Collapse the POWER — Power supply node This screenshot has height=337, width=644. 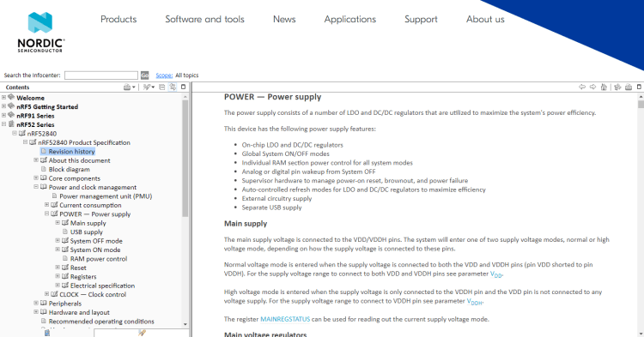tap(46, 214)
